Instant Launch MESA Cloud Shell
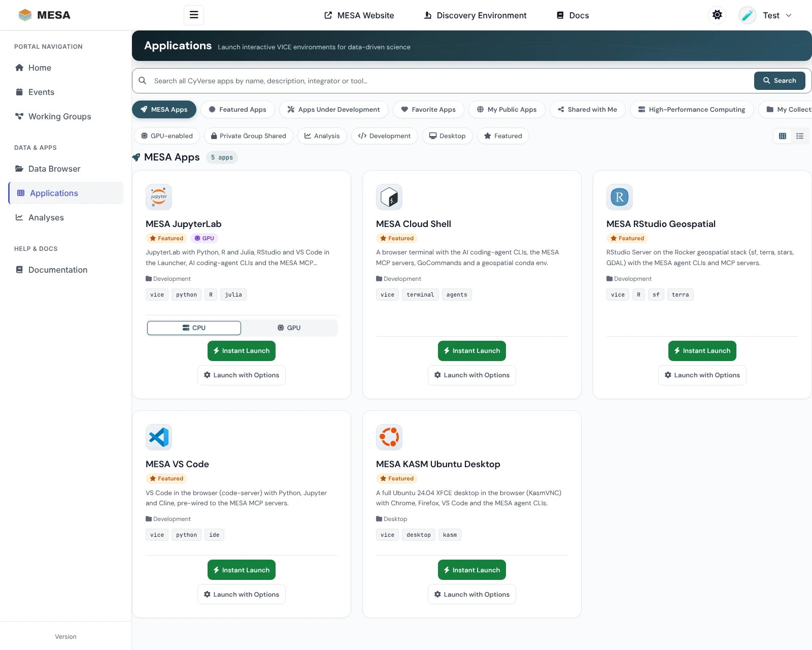The image size is (812, 650). 472,351
